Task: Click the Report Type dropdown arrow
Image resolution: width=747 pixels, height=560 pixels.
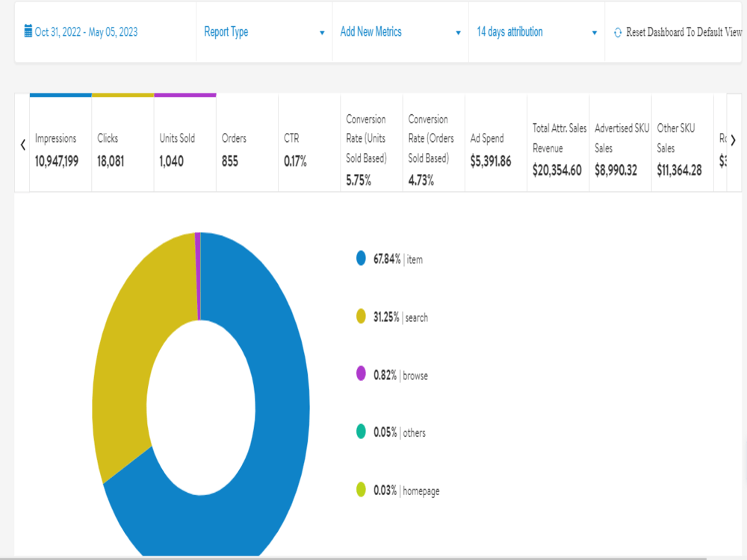Action: pos(322,33)
